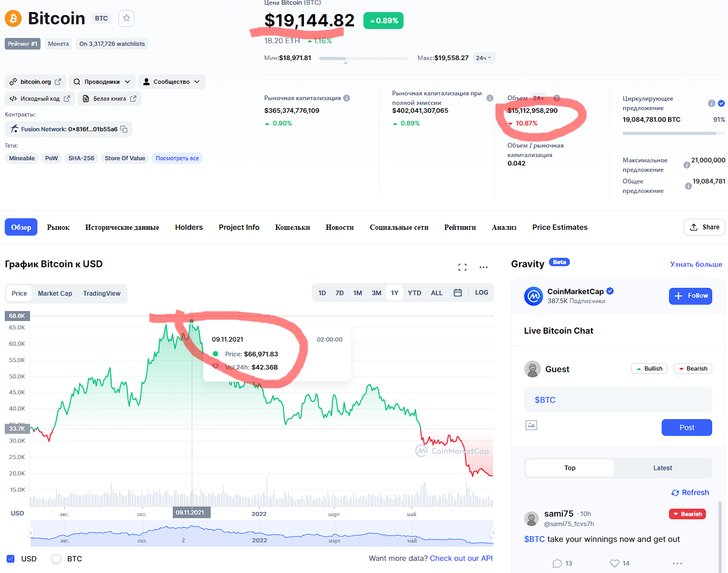This screenshot has height=573, width=728.
Task: Set the chart range to 7D
Action: pyautogui.click(x=340, y=293)
